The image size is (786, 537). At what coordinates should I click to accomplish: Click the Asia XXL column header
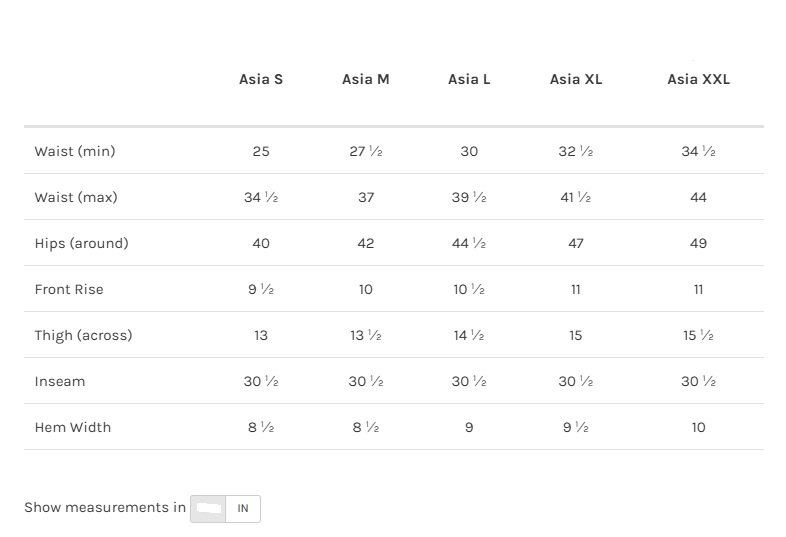click(698, 79)
